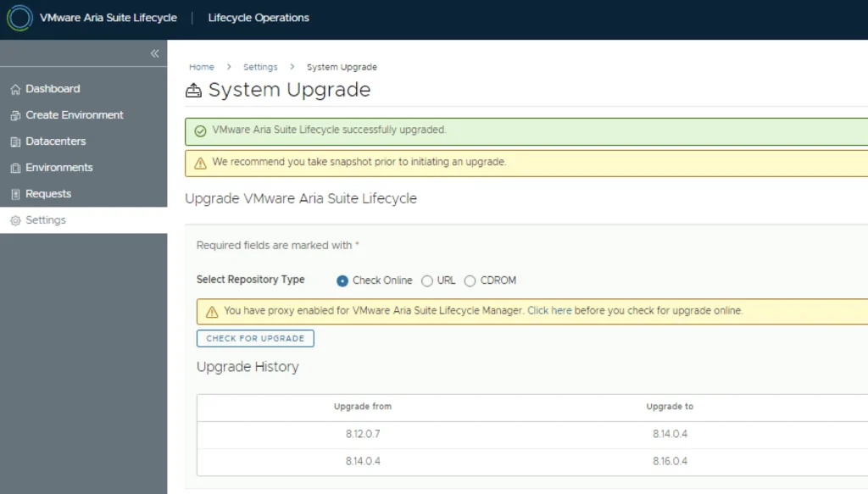
Task: Select Settings in sidebar
Action: 84,220
